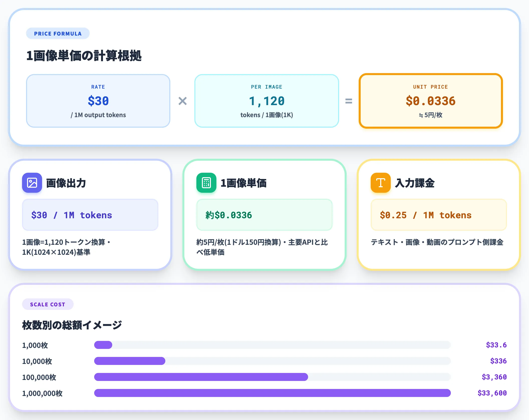Click the 10,000枚 progress bar
Screen dimensions: 529x420
point(272,361)
